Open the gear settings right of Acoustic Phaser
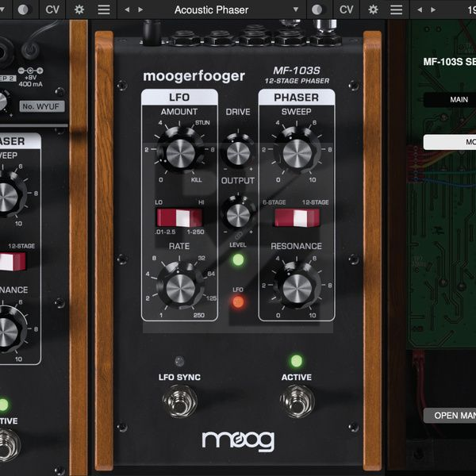The height and width of the screenshot is (476, 476). pos(373,10)
